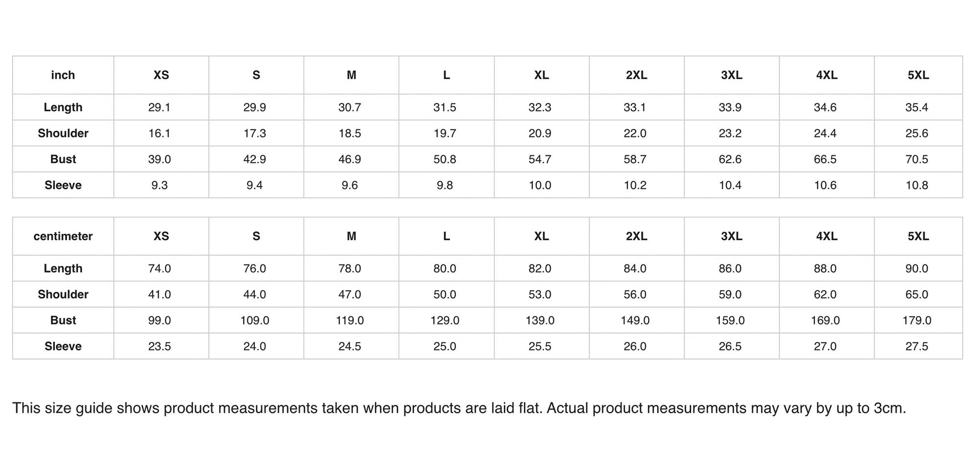Select the 2XL header in centimeter table
This screenshot has height=472, width=980.
(637, 236)
